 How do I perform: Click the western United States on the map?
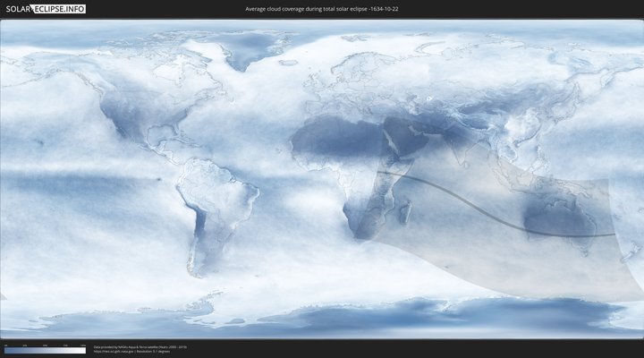tap(116, 112)
